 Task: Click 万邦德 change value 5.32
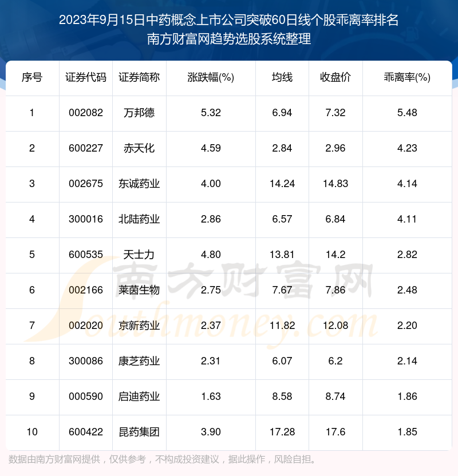[211, 113]
